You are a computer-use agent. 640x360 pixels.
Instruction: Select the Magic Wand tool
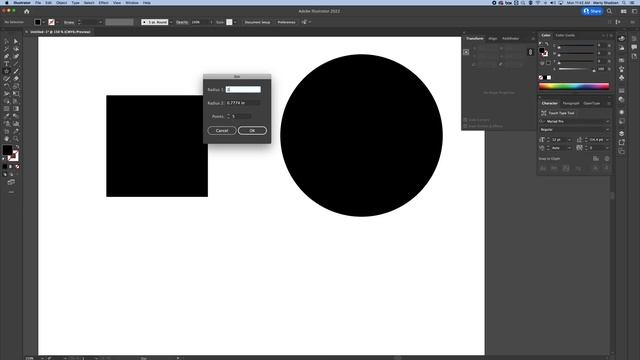7,49
